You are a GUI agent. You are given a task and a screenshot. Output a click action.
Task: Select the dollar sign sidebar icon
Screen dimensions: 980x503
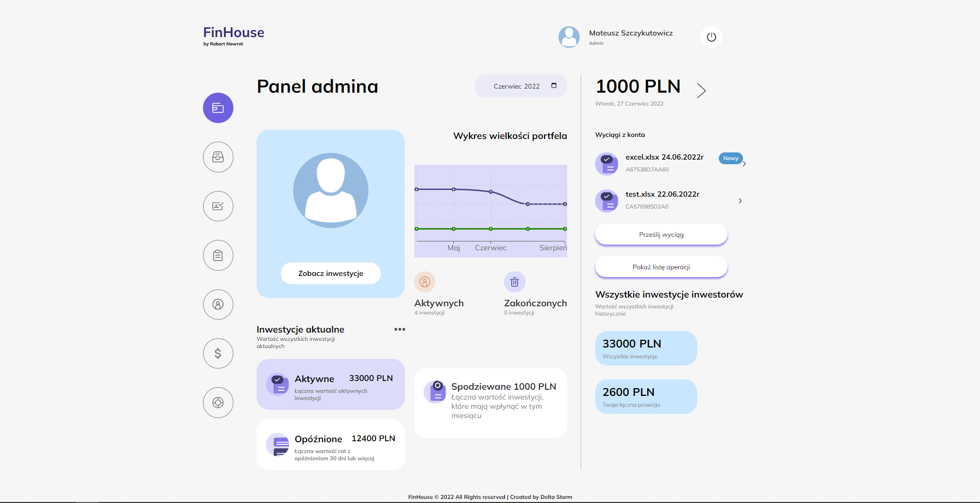[218, 353]
